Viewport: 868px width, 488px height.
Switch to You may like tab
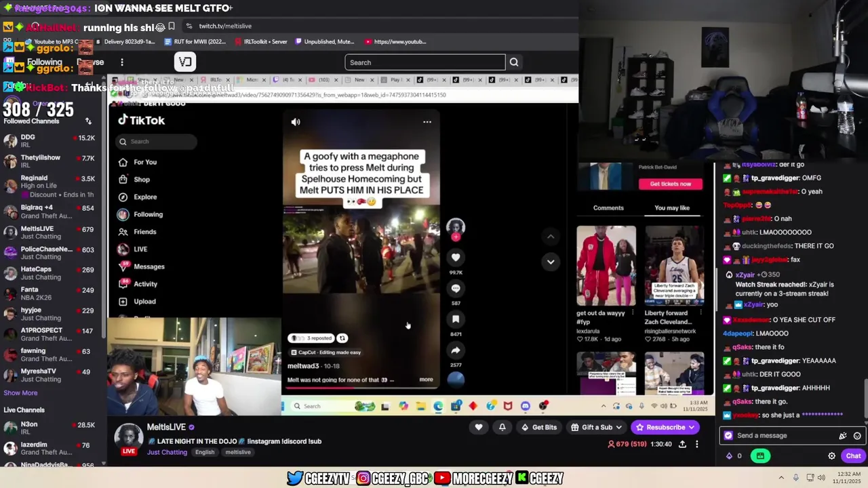[672, 208]
